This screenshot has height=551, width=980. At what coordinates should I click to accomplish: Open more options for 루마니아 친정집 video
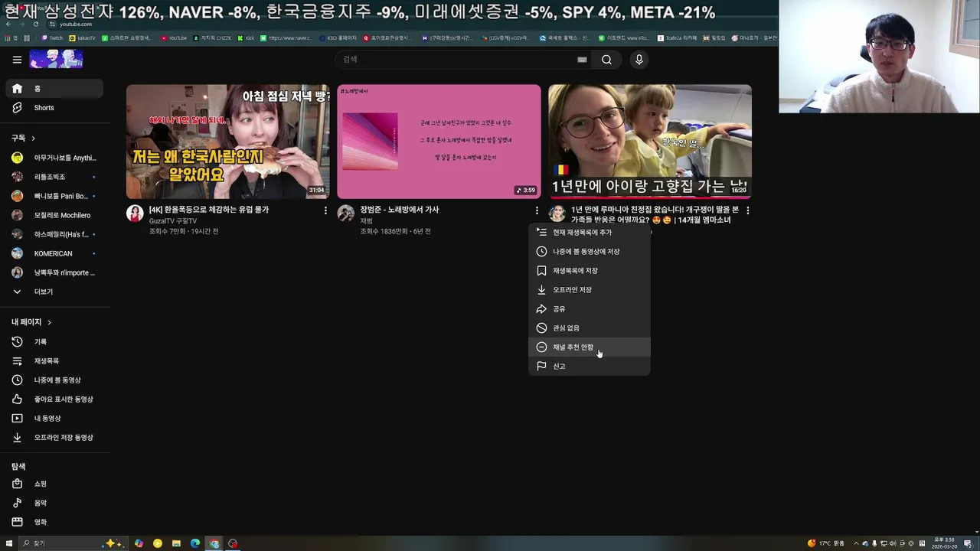click(748, 210)
